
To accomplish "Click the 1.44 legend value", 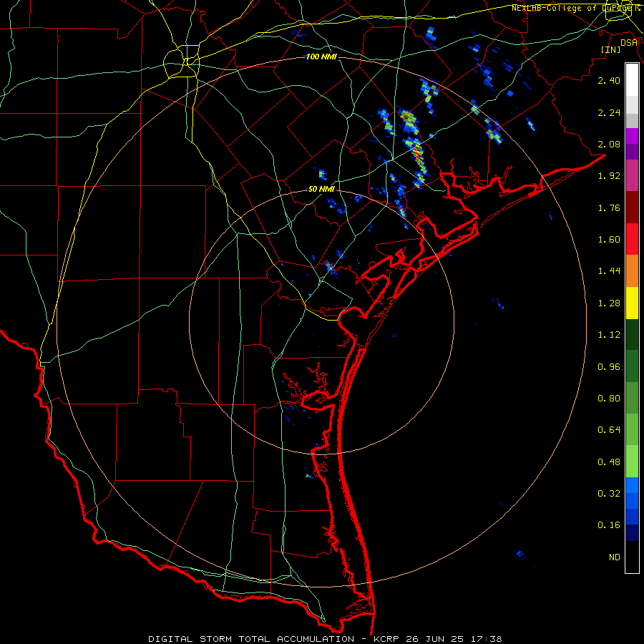I will coord(609,271).
